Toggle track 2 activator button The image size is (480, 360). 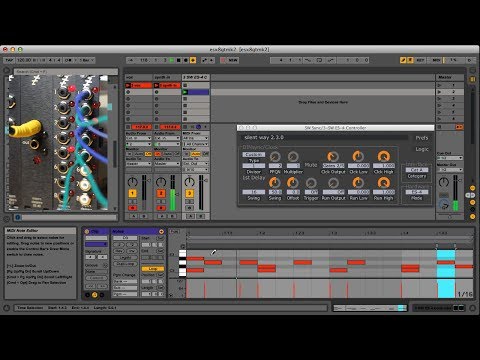161,193
